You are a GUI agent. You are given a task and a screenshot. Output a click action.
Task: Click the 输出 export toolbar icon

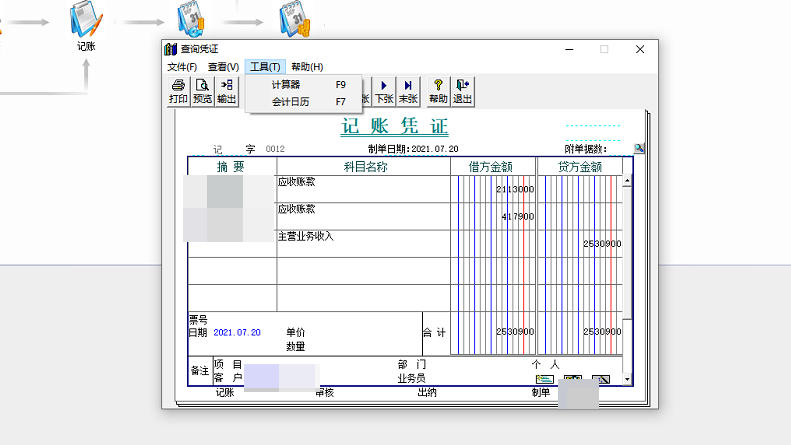coord(227,91)
